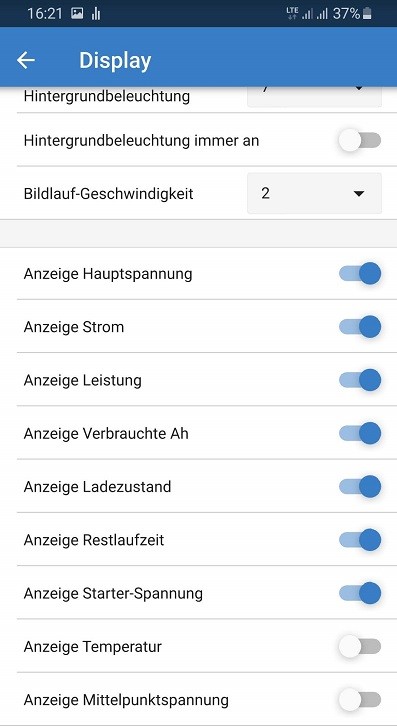Turn off Anzeige Ladezustand toggle
The image size is (397, 726).
click(x=360, y=487)
